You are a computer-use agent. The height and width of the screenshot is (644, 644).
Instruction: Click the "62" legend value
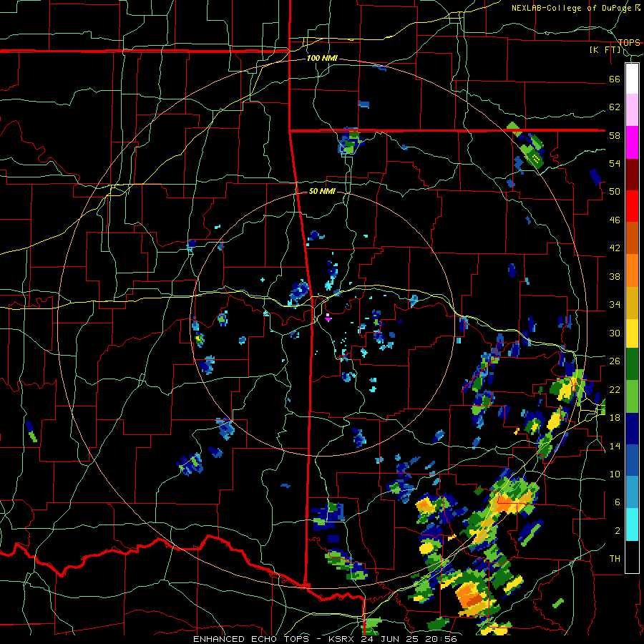tap(615, 107)
